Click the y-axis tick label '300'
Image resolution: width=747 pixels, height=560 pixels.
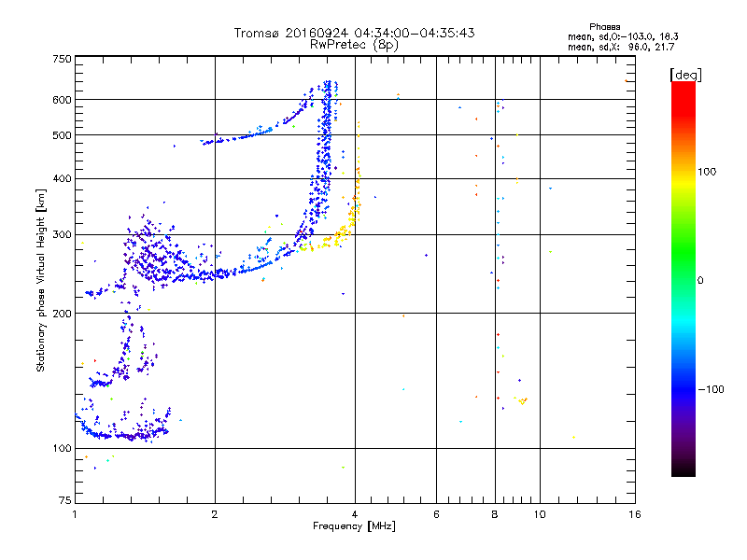(x=62, y=235)
